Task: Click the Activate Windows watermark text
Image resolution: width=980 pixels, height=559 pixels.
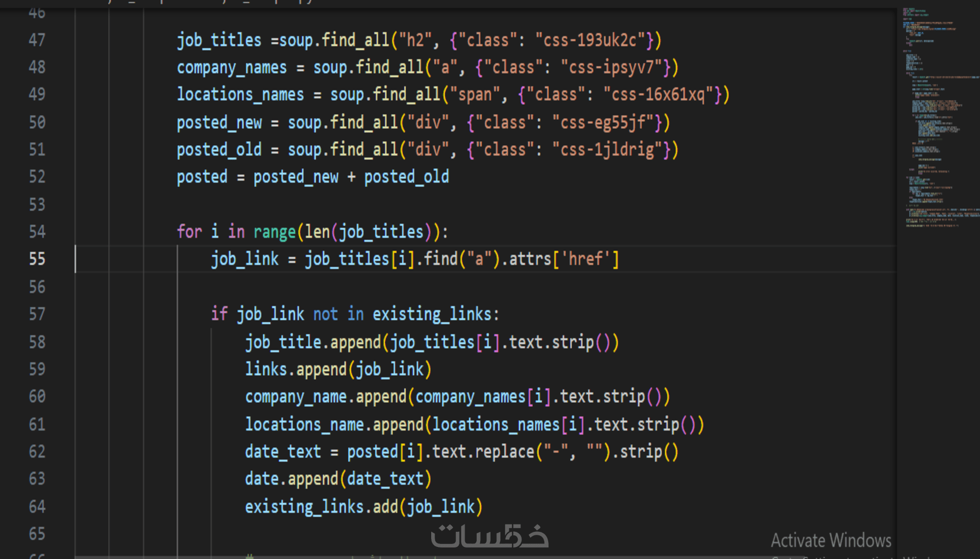Action: [831, 540]
